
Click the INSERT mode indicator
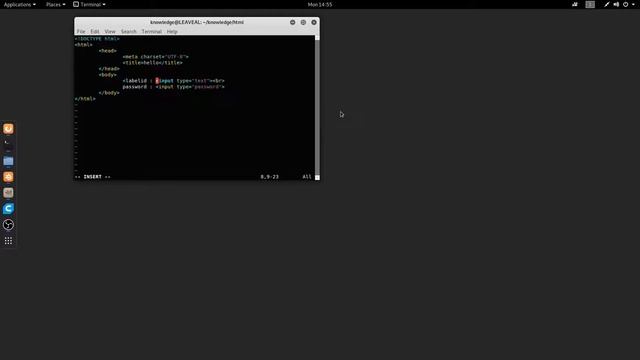[x=93, y=177]
